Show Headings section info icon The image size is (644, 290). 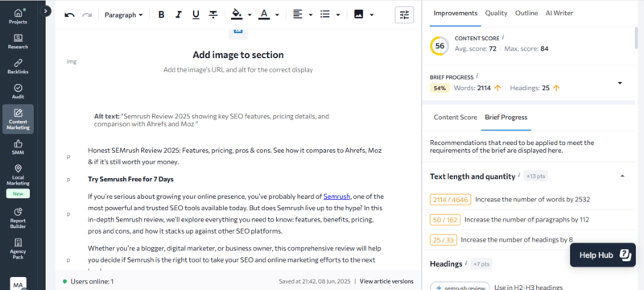(467, 263)
